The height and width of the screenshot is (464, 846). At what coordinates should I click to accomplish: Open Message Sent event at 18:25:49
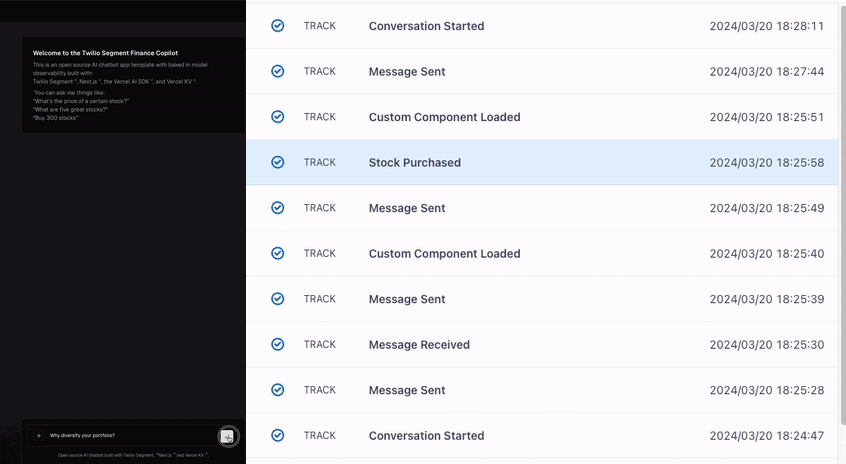(x=407, y=208)
